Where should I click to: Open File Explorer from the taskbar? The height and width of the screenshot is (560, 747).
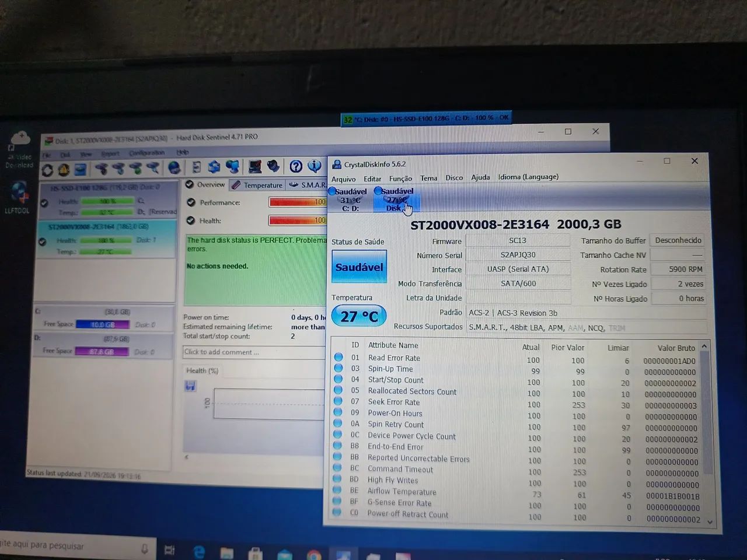point(227,552)
